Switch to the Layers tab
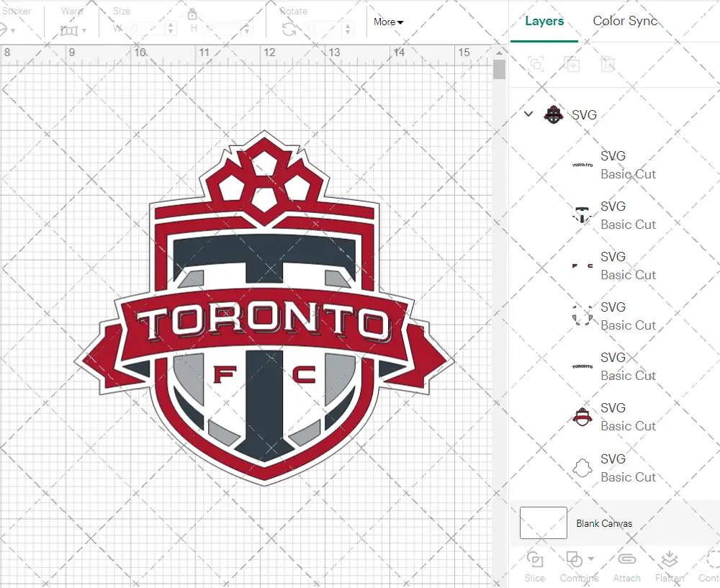 click(544, 21)
